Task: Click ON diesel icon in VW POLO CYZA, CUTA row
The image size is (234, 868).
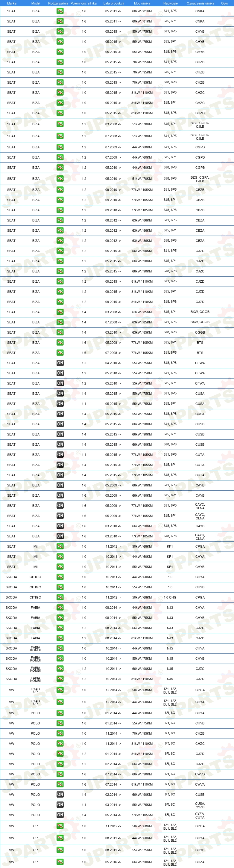Action: 60,815
